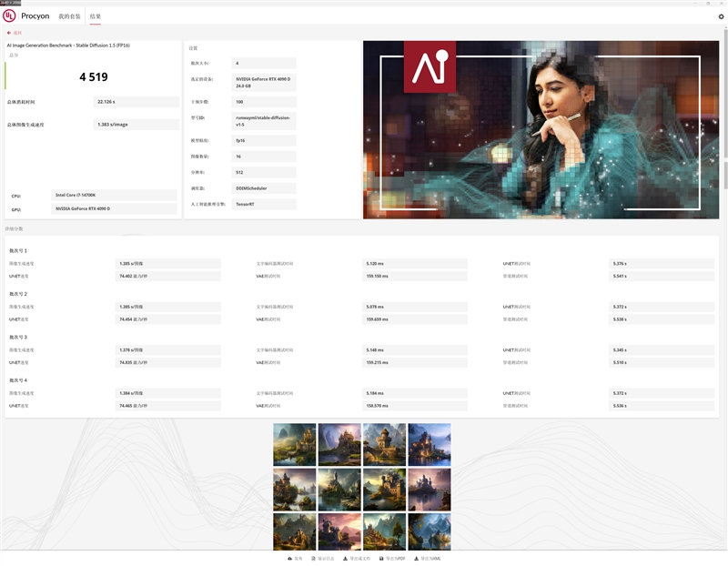Click the CPU value Intel Core i7-14700K
Viewport: 728px width, 566px height.
(x=114, y=195)
